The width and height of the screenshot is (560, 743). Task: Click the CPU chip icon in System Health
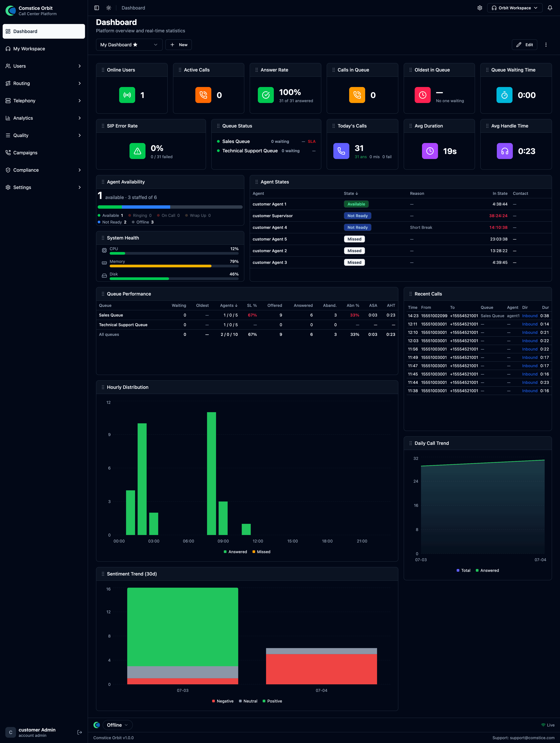[x=104, y=250]
